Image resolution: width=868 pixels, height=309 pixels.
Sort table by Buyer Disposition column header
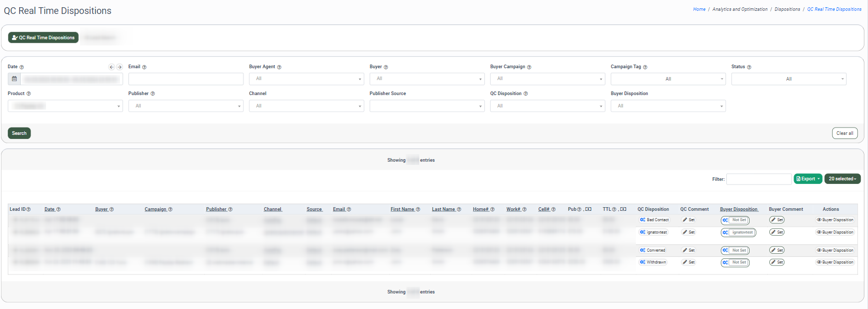coord(739,209)
